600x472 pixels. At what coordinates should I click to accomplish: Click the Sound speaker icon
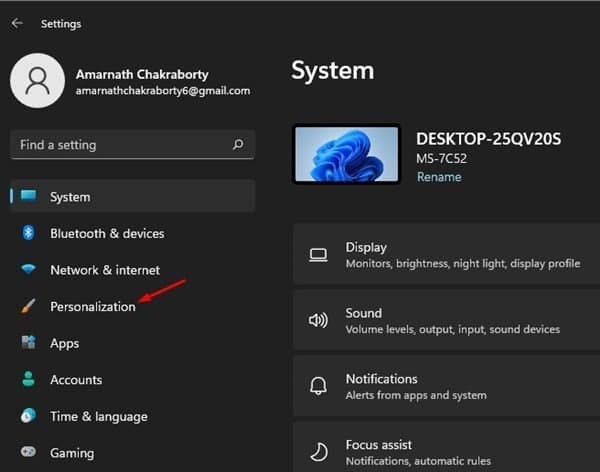click(x=318, y=320)
